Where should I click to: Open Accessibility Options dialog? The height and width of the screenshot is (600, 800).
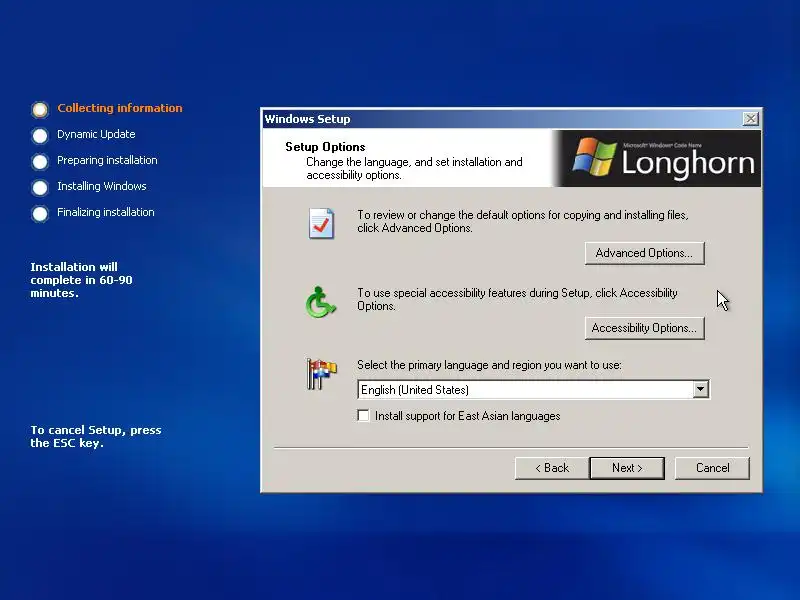[644, 328]
